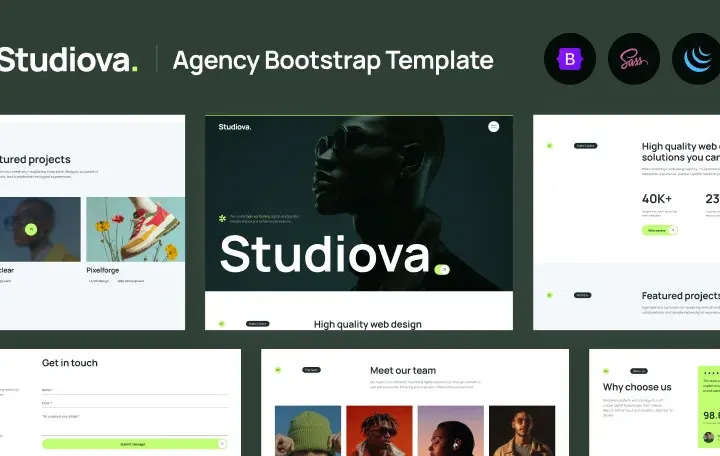720x456 pixels.
Task: Click the dark tag pill above Why choose us
Action: [639, 371]
